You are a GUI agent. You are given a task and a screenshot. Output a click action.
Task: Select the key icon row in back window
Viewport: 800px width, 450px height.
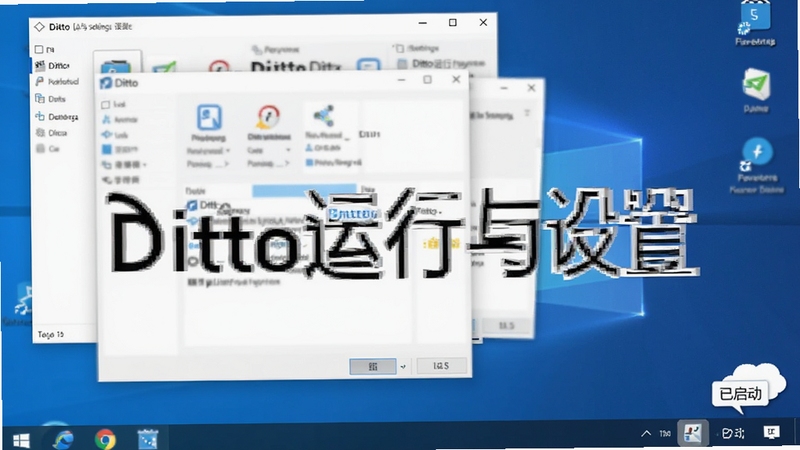pyautogui.click(x=57, y=82)
